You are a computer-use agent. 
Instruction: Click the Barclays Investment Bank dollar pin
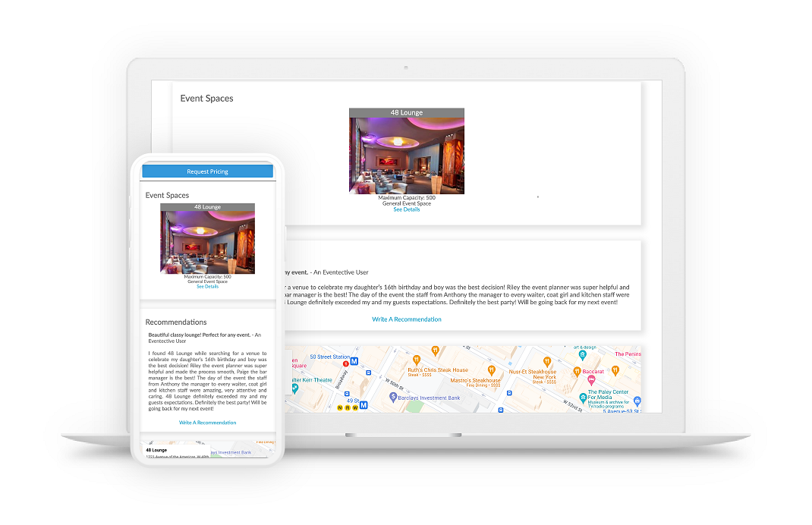pos(393,397)
